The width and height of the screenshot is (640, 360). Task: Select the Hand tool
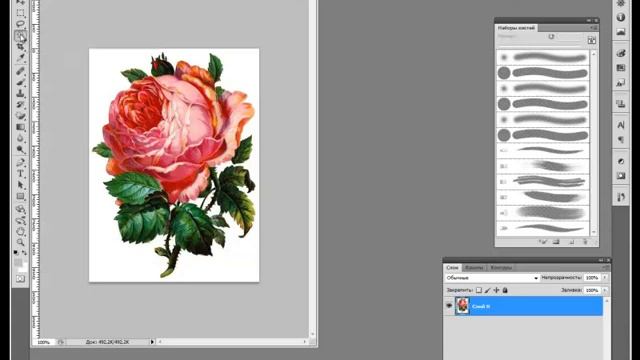tap(20, 232)
